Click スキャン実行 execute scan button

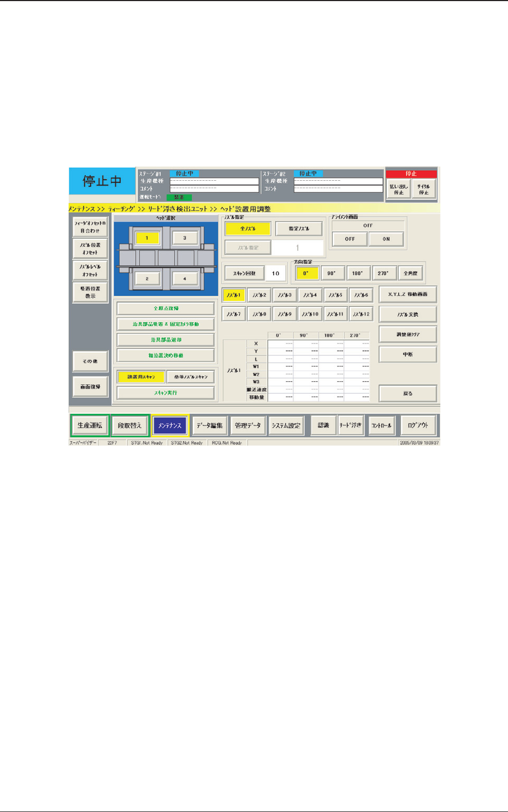coord(166,393)
